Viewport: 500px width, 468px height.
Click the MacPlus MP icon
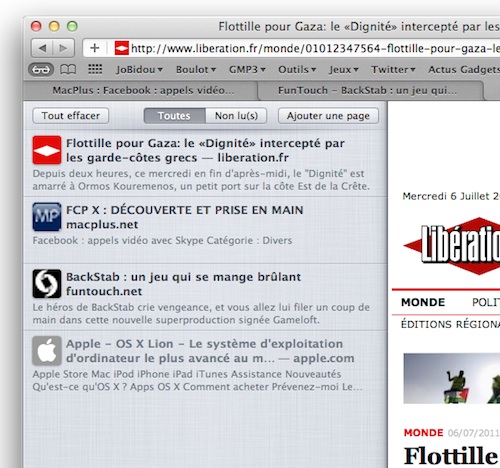point(47,217)
